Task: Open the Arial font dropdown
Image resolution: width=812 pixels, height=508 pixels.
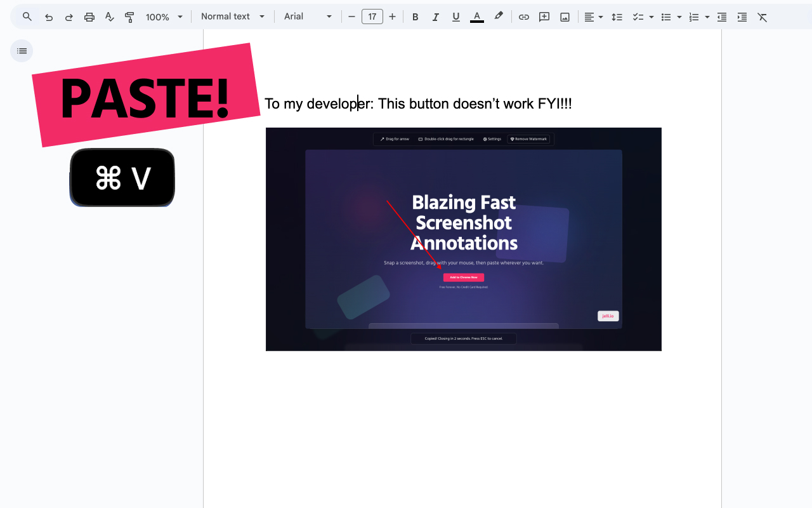Action: [x=308, y=17]
